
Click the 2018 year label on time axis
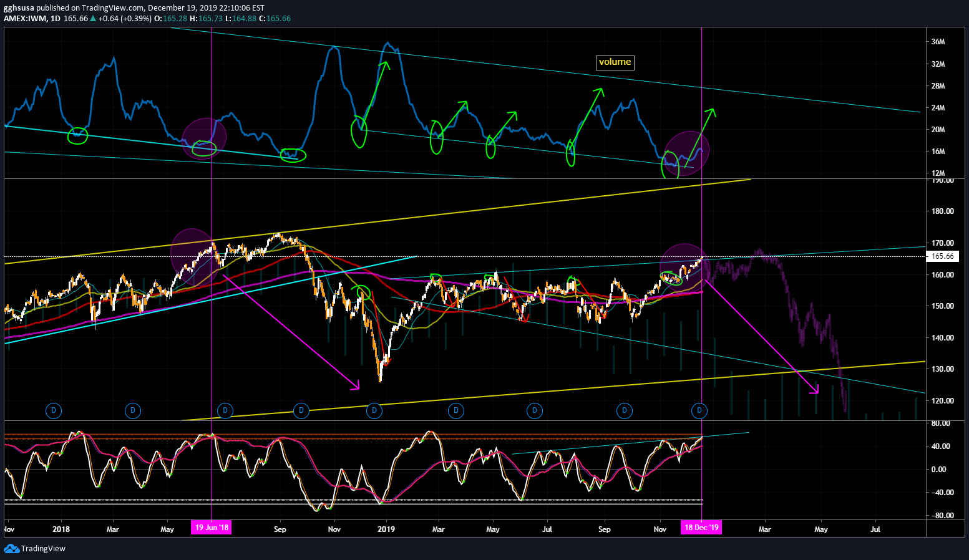[61, 529]
